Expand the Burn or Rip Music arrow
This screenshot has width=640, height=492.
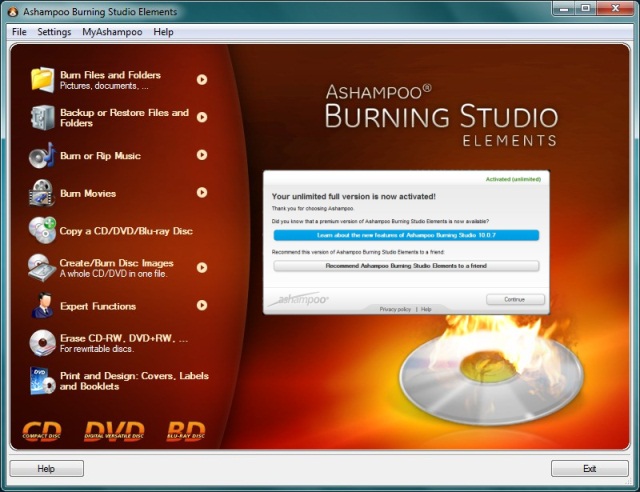(202, 155)
